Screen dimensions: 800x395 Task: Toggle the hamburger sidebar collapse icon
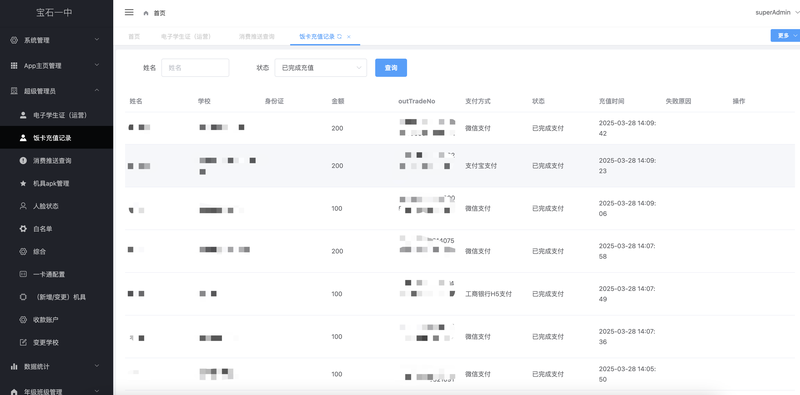pos(129,12)
